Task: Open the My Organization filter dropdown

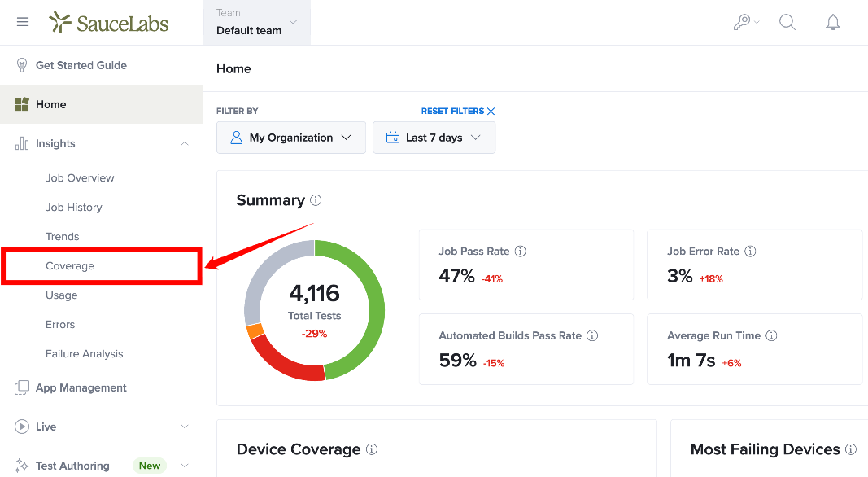Action: (x=291, y=138)
